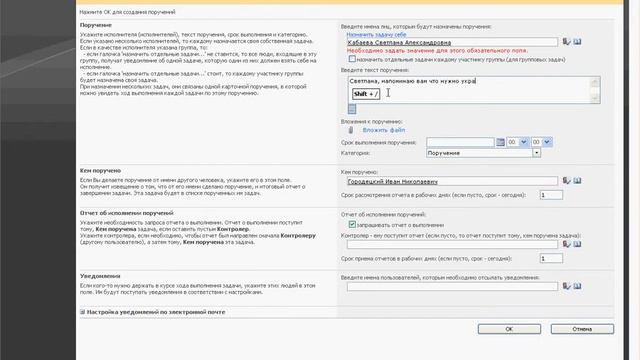Expand 'Настройка уведомлений по электронной почте' section
This screenshot has height=360, width=640.
[x=82, y=312]
